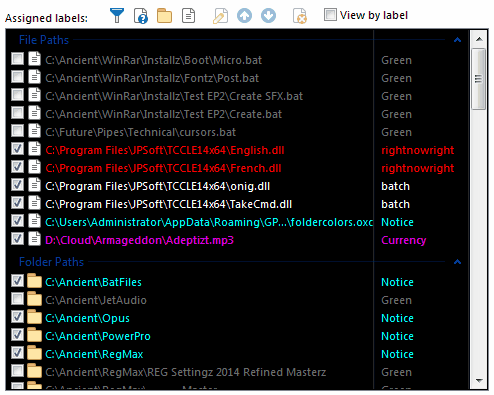Select the red French.dll path
This screenshot has height=395, width=494.
[163, 168]
